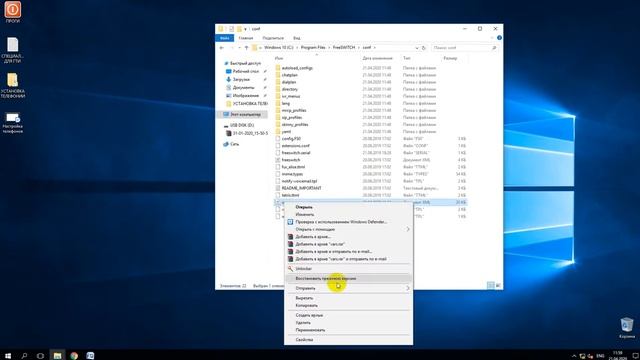640x360 pixels.
Task: Switch to large icons view in status bar
Action: point(498,285)
